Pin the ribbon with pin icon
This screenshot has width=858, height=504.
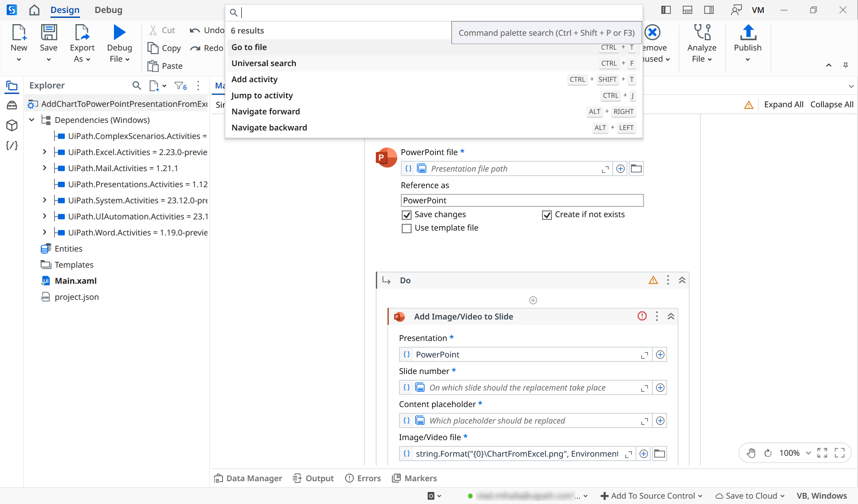point(845,65)
